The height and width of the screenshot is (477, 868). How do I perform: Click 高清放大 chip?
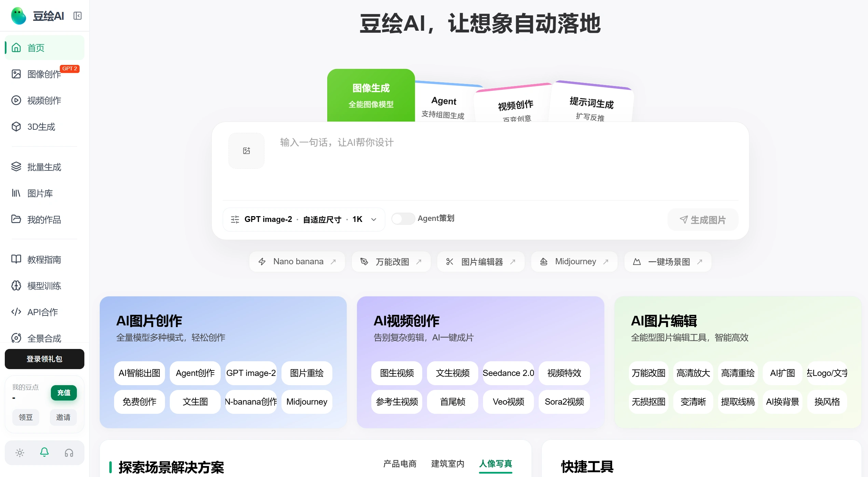pos(693,373)
